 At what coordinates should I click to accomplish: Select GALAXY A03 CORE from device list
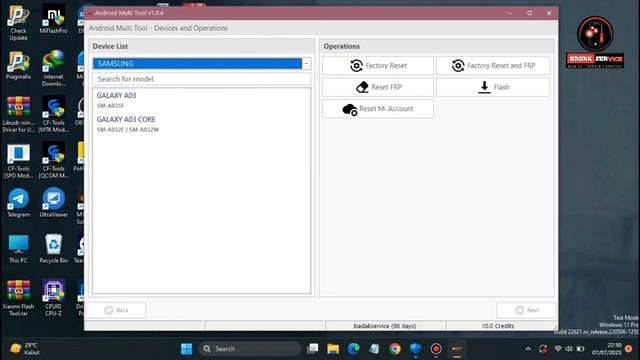click(202, 124)
